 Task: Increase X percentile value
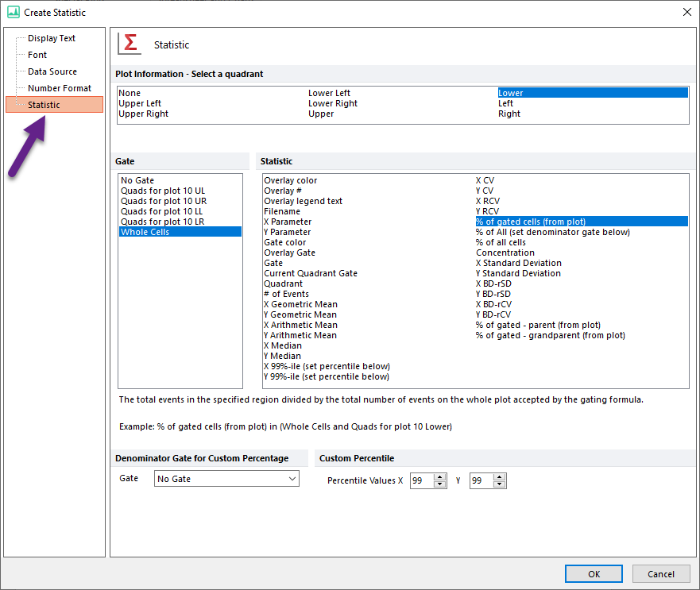[x=439, y=477]
